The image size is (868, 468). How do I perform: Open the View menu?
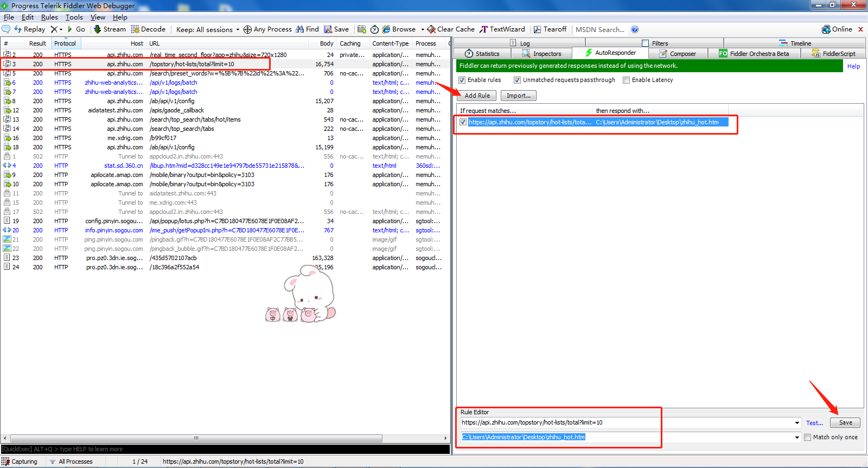tap(98, 17)
